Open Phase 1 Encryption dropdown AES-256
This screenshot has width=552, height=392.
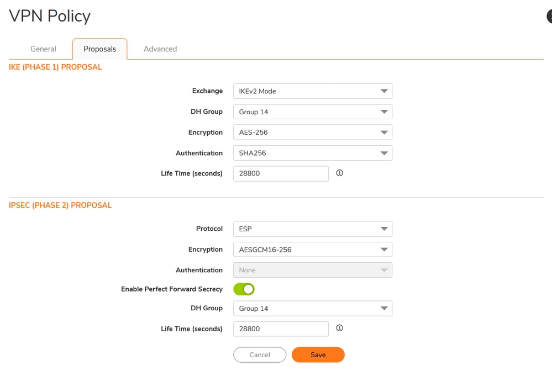pos(312,133)
